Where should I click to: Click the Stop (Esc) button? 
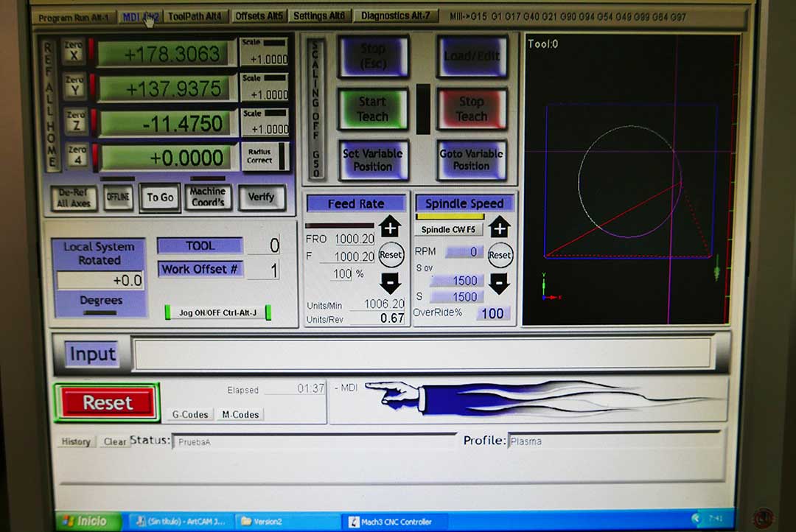pos(373,56)
